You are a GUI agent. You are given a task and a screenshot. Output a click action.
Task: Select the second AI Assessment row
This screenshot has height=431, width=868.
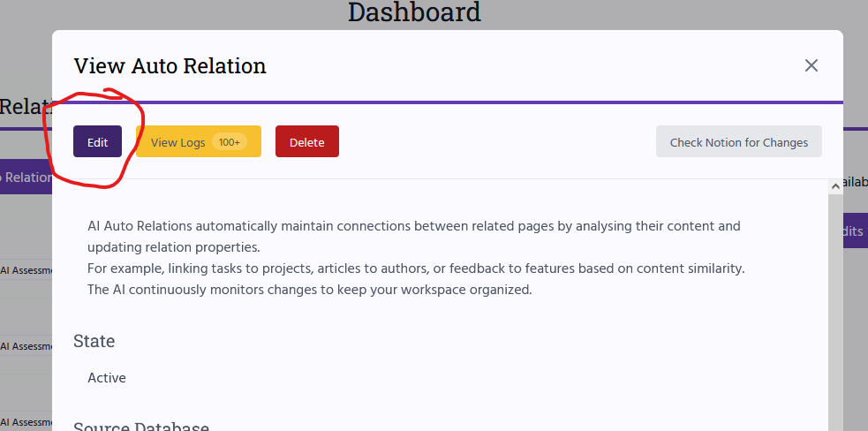(x=26, y=346)
